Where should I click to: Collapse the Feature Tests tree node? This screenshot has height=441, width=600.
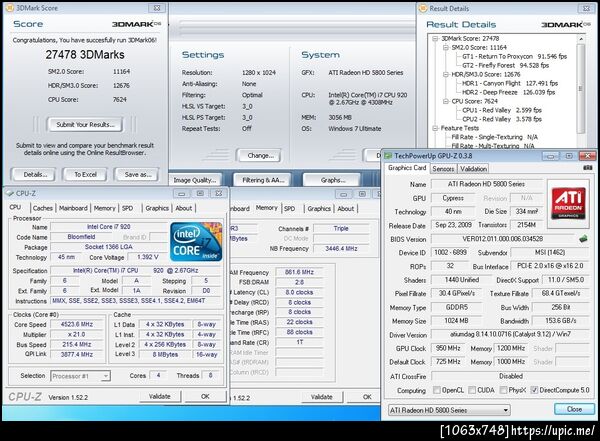click(435, 128)
